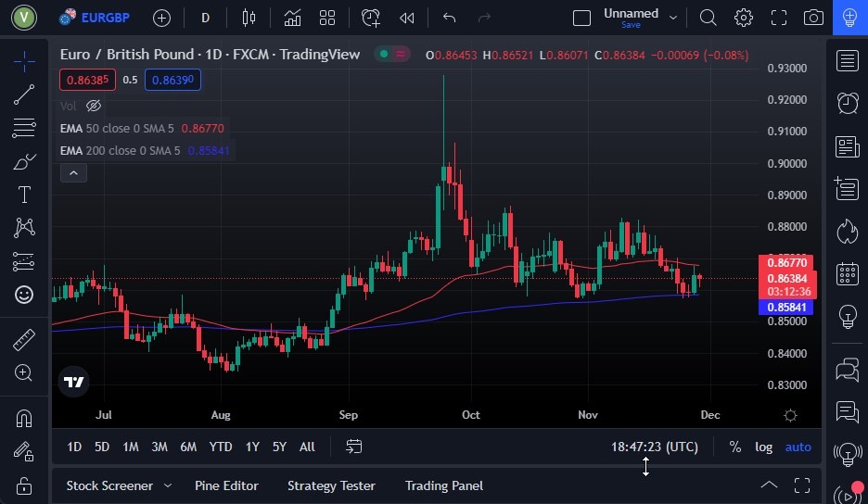The height and width of the screenshot is (504, 868).
Task: Open the chart patterns tool
Action: [24, 228]
